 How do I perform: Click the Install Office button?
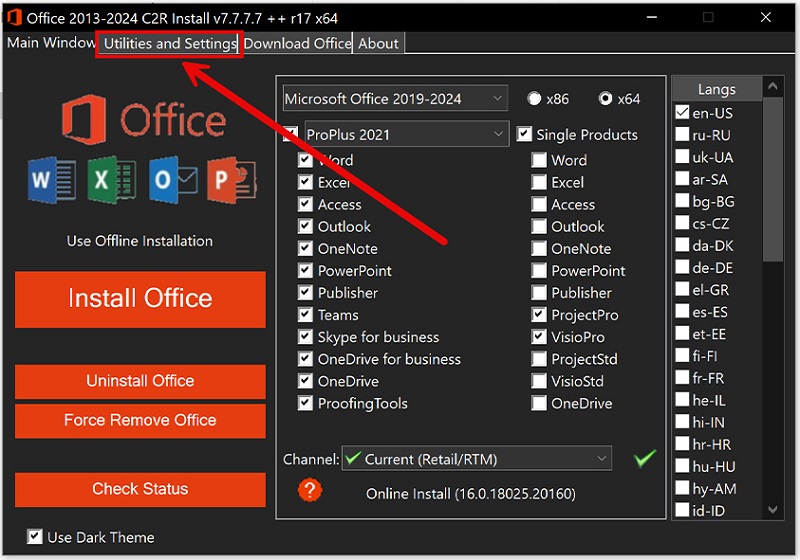tap(140, 299)
